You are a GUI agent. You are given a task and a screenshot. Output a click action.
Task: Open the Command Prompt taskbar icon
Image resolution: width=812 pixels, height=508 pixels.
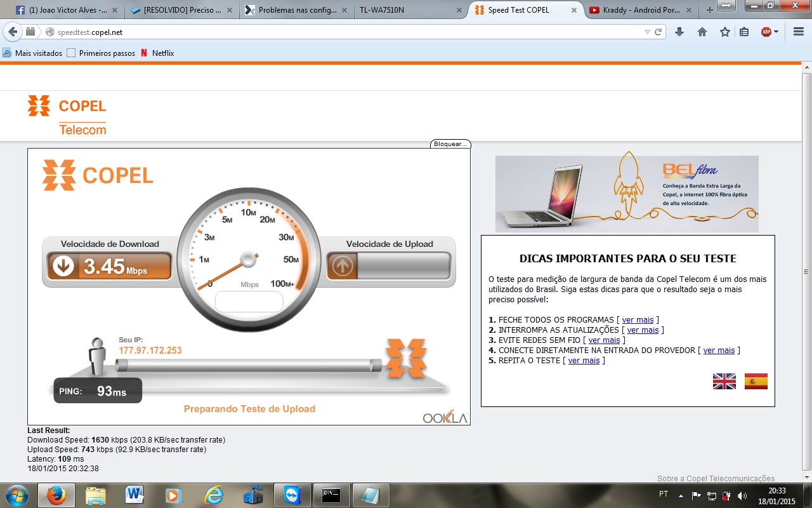click(332, 495)
